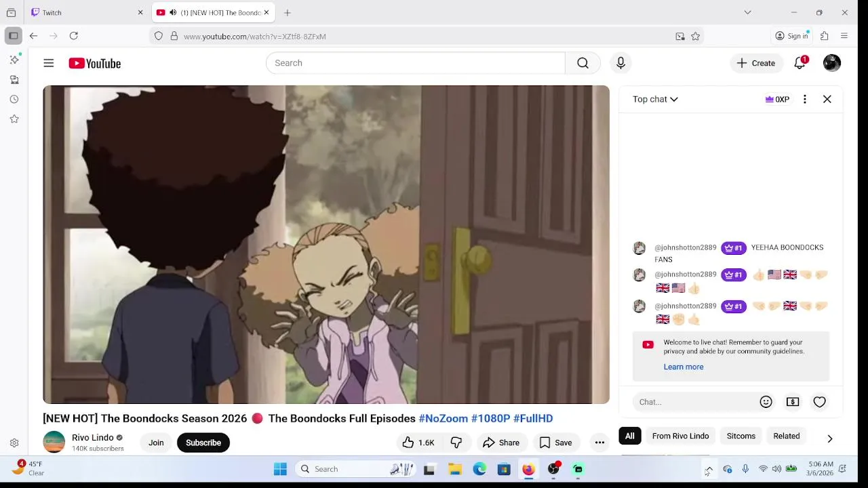Screen dimensions: 868x488
Task: Close the Twitch tab
Action: (x=140, y=12)
